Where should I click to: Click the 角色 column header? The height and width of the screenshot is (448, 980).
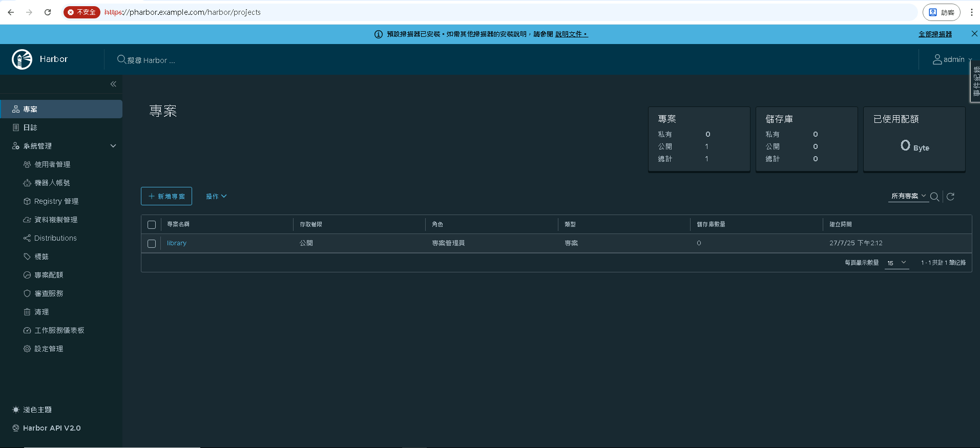tap(437, 224)
